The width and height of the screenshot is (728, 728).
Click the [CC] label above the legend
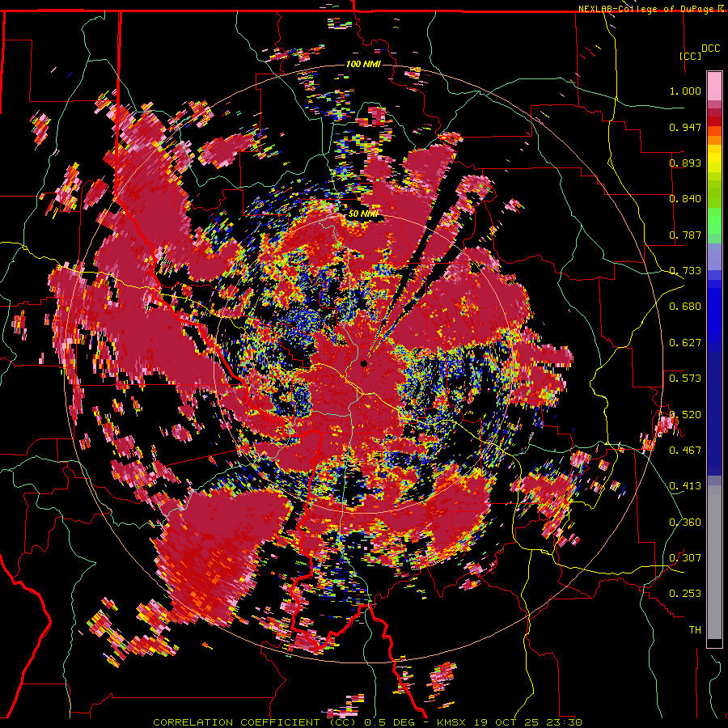point(690,56)
